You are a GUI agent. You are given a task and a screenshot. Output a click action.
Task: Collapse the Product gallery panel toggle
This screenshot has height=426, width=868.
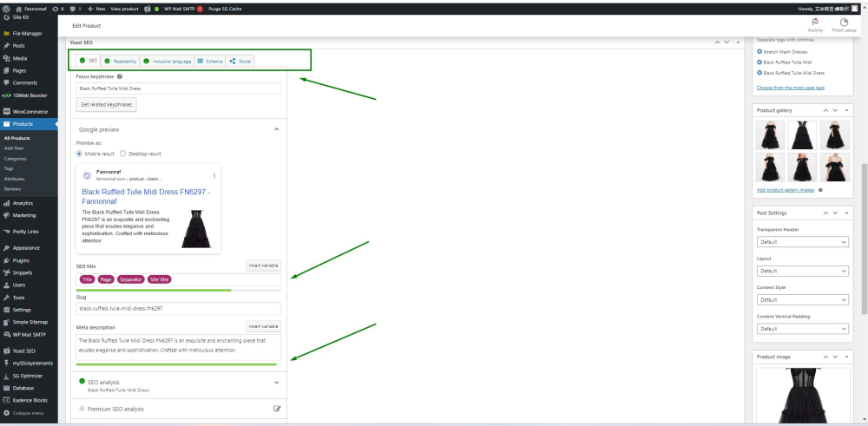tap(846, 110)
